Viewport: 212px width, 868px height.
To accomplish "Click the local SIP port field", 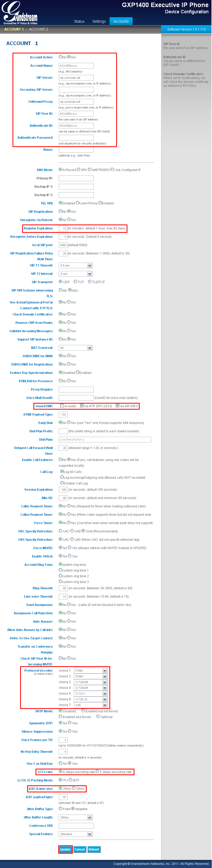I will tap(63, 245).
